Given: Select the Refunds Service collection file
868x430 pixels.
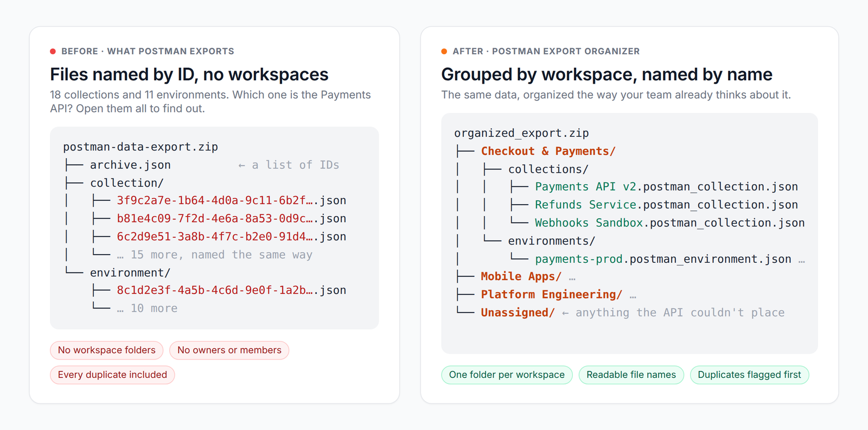Looking at the screenshot, I should tap(667, 205).
